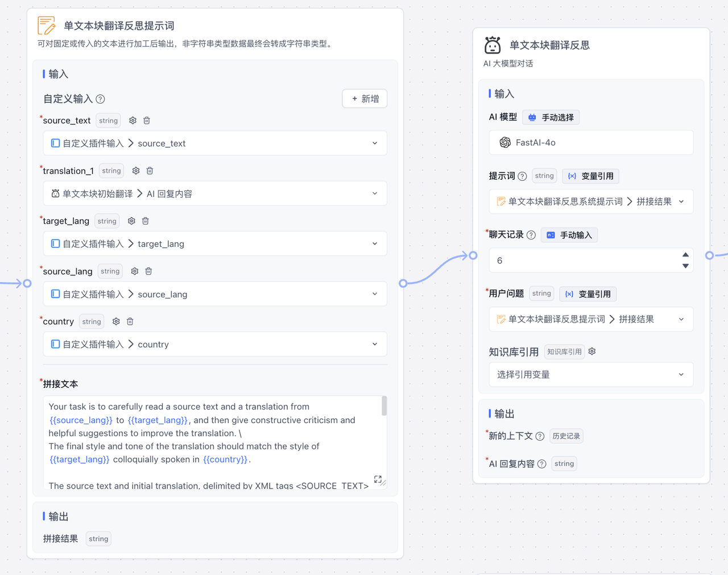Screen dimensions: 728x575
Task: Toggle AI 模型 手动选择 mode
Action: 551,118
